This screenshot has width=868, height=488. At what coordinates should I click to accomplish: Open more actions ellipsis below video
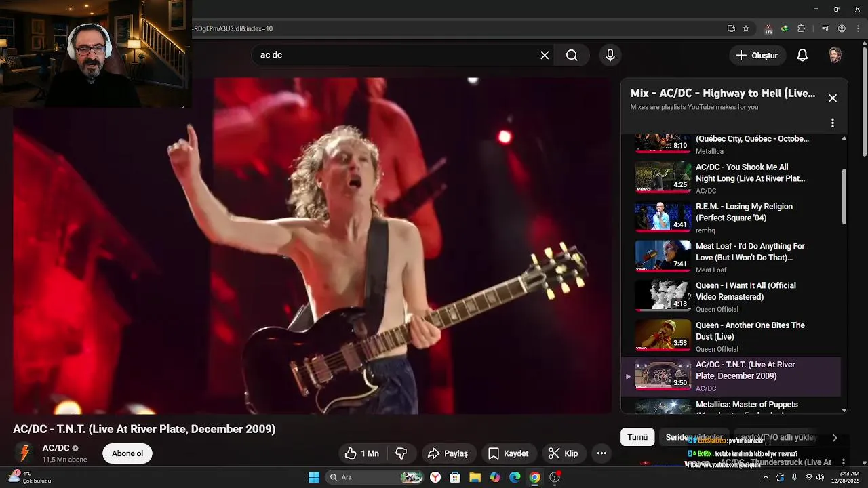pyautogui.click(x=601, y=453)
